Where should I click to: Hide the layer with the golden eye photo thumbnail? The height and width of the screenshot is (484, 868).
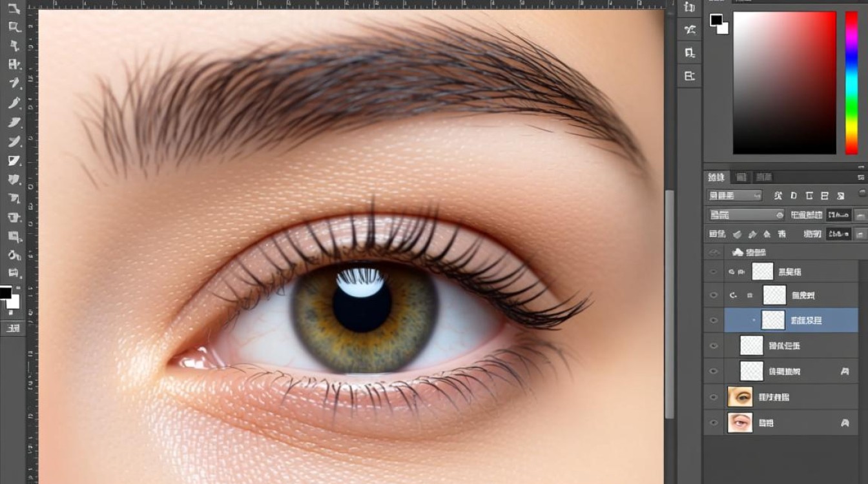click(714, 397)
